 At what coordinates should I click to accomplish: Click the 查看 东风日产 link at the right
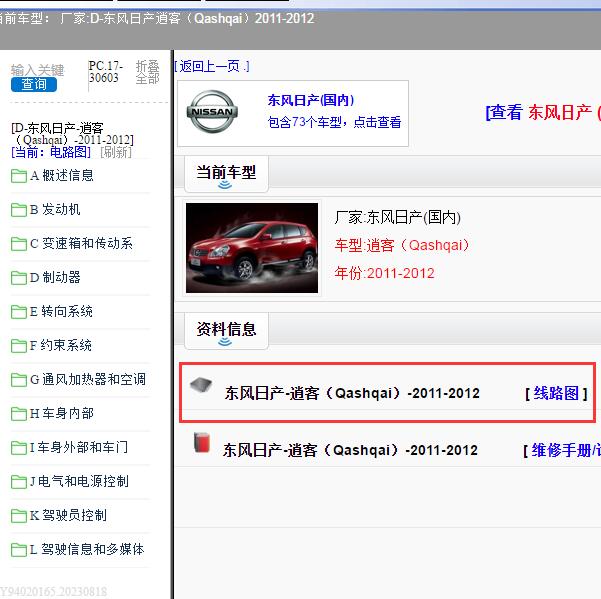coord(543,112)
